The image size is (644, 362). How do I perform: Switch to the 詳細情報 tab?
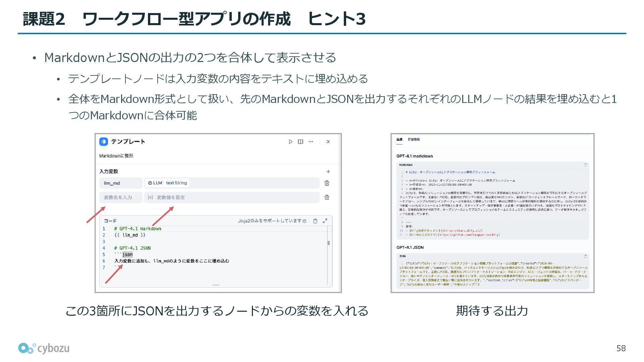pos(414,139)
